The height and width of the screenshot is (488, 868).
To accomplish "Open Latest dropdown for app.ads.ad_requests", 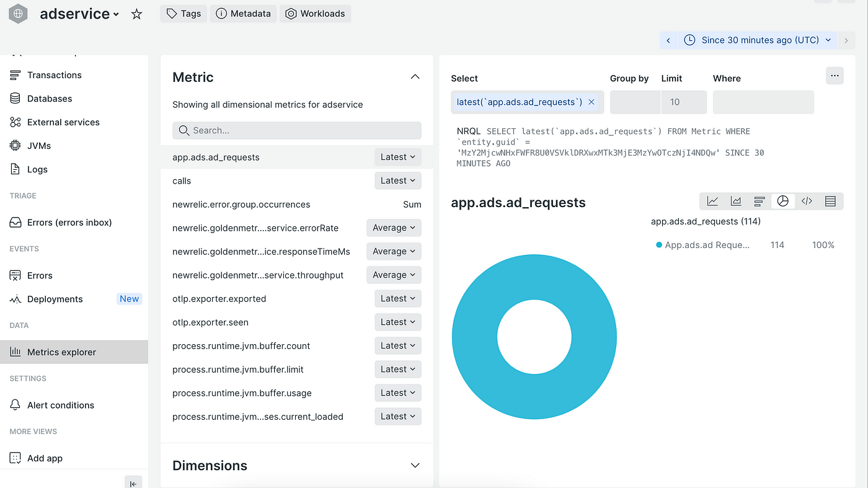I will tap(398, 157).
